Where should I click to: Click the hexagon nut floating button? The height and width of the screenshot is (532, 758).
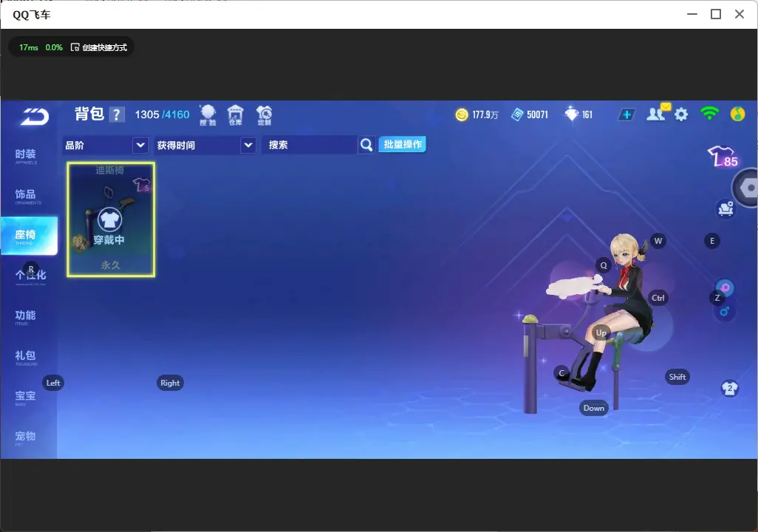pos(747,188)
